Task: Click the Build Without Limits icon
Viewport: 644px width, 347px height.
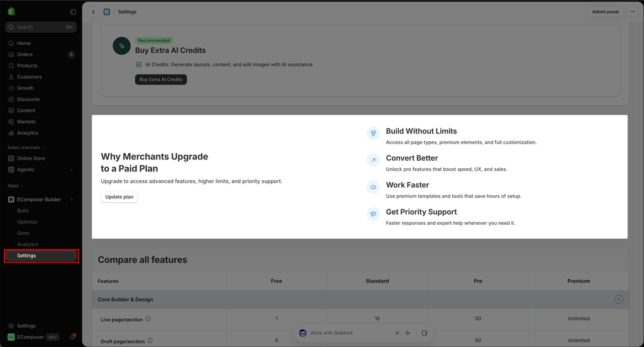Action: tap(374, 134)
